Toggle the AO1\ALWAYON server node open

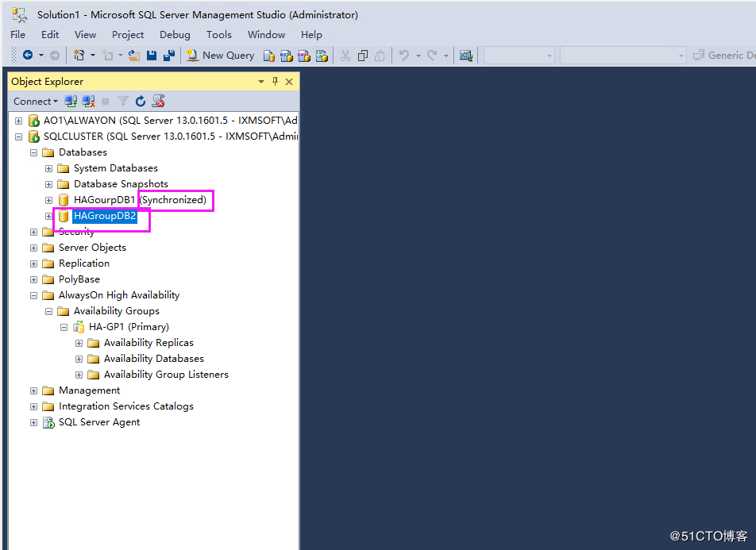(x=17, y=120)
